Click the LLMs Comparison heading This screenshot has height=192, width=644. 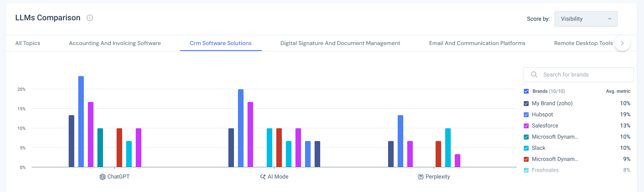(48, 18)
